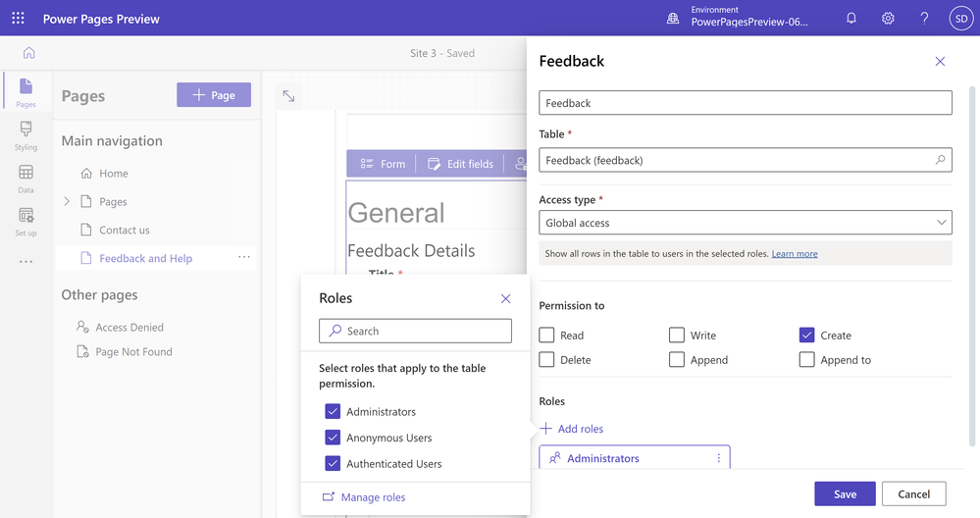Click the plus icon beside Add roles
This screenshot has width=980, height=518.
tap(545, 429)
